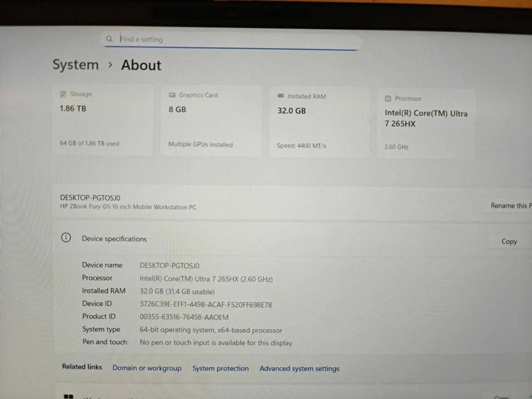Click the Installed RAM icon
Screen dimensions: 532x399
[x=281, y=96]
